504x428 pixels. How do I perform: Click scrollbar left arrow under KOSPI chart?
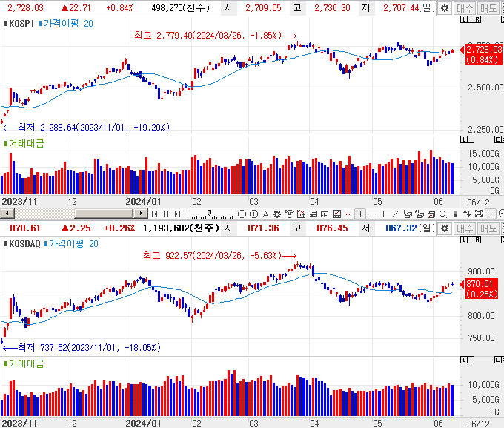(7, 214)
